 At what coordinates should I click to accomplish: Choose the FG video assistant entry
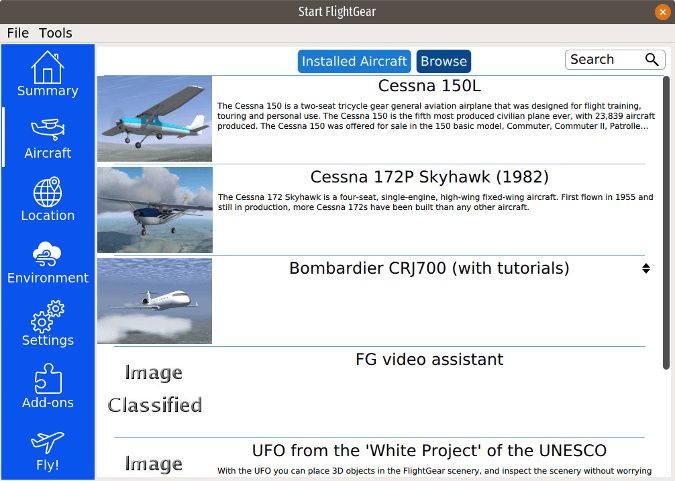point(429,359)
